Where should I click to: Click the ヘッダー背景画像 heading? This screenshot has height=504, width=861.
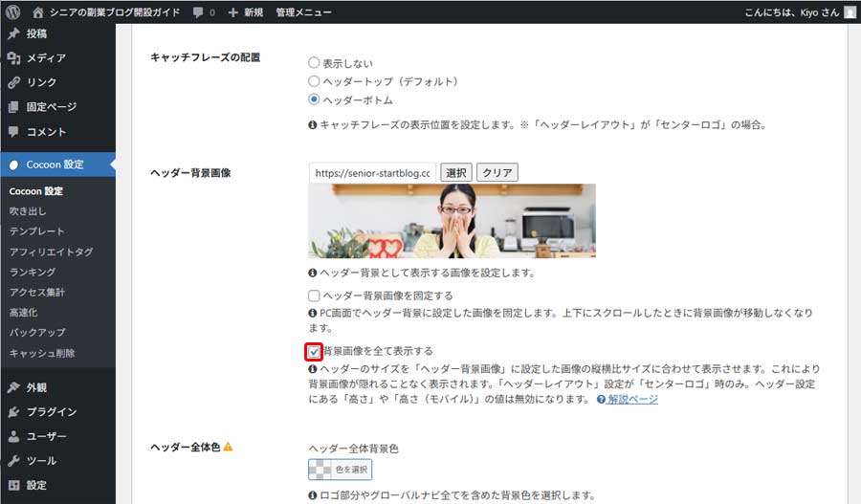coord(190,173)
